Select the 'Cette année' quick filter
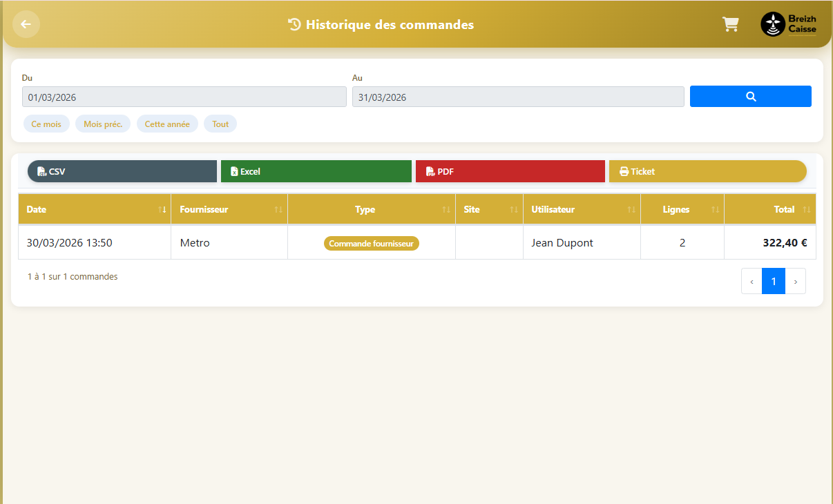The width and height of the screenshot is (833, 504). pyautogui.click(x=167, y=124)
